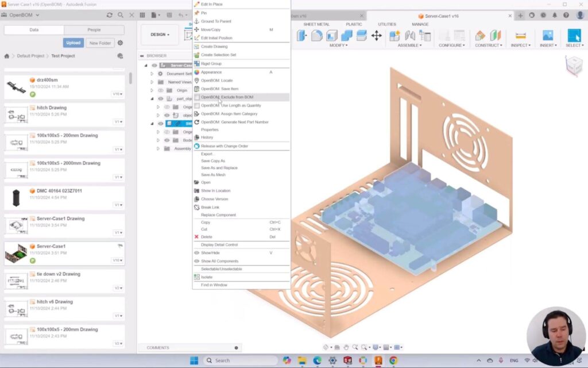Select OpenBOM Save Item menu entry

pos(219,89)
